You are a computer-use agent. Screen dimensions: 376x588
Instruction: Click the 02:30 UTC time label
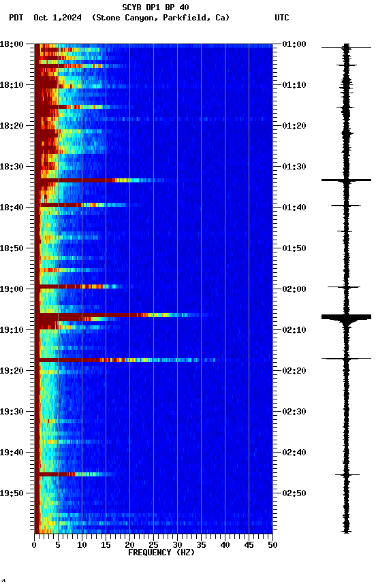click(x=294, y=412)
